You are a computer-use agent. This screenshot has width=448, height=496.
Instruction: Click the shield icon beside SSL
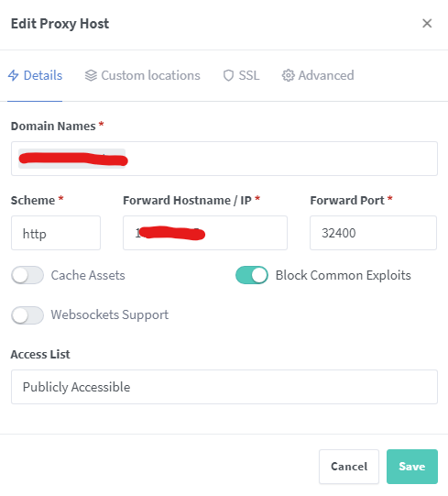pyautogui.click(x=228, y=75)
